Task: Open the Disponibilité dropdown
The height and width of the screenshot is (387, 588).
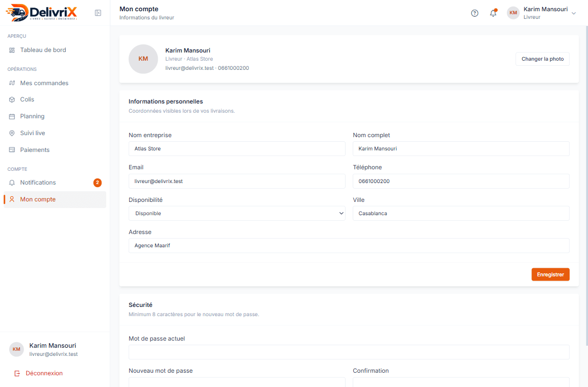Action: tap(237, 214)
